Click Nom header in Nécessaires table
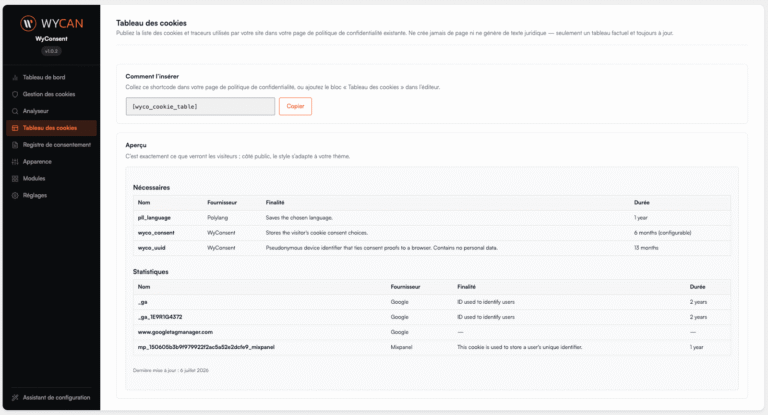Image resolution: width=768 pixels, height=415 pixels. tap(144, 202)
